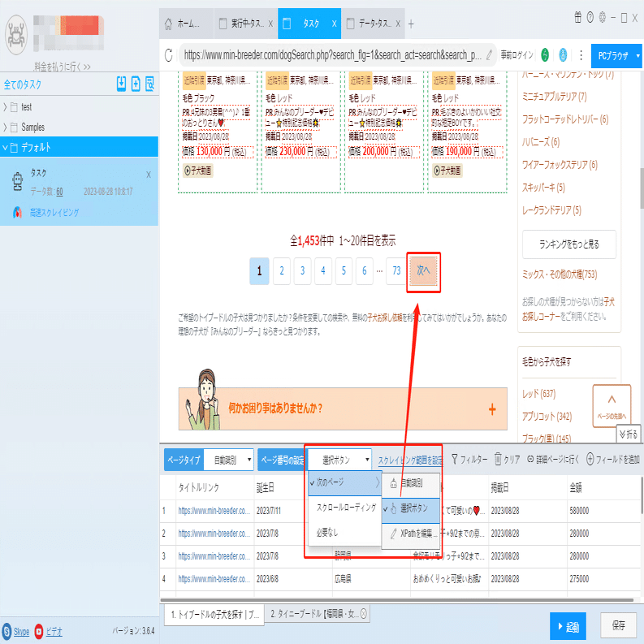Select bottom tab 1. トイプードルの子犬を探す
The width and height of the screenshot is (644, 644).
214,614
